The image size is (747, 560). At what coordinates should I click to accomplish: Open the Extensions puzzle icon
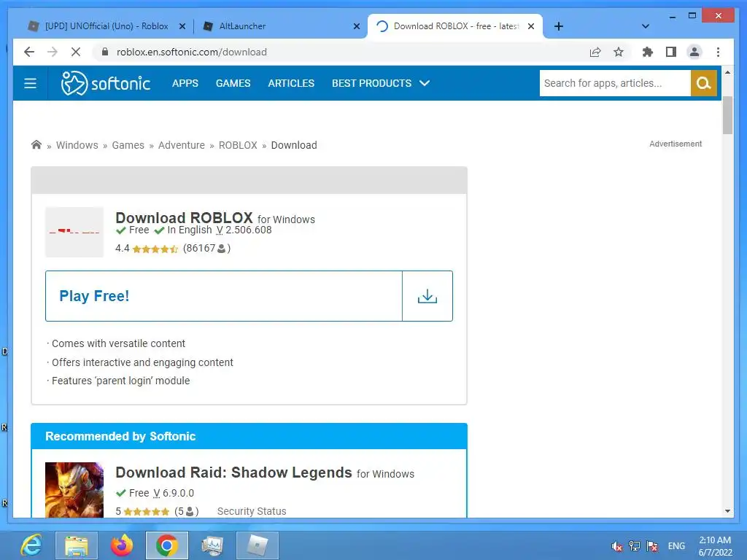point(648,52)
